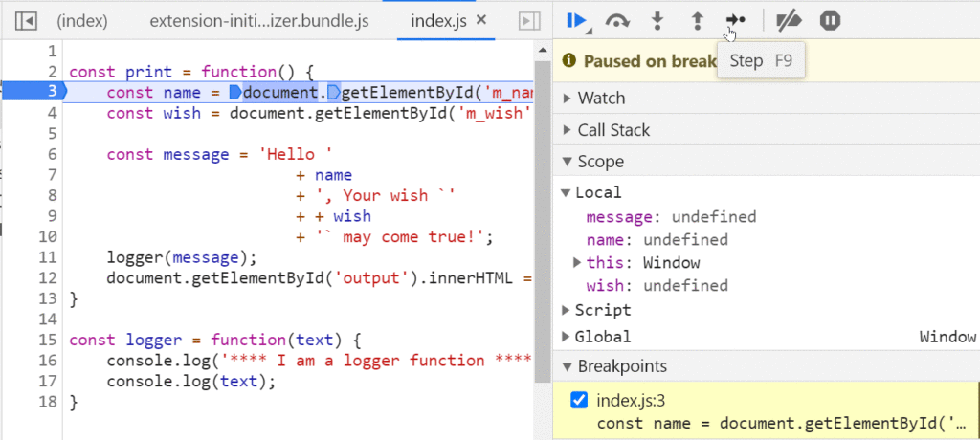The width and height of the screenshot is (980, 440).
Task: Click the breakpoint code preview text
Action: click(782, 423)
